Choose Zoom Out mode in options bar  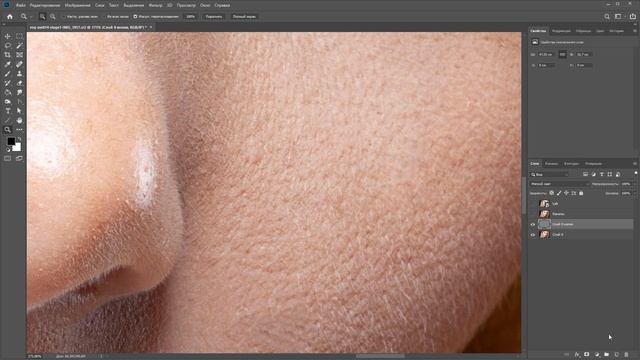(53, 17)
